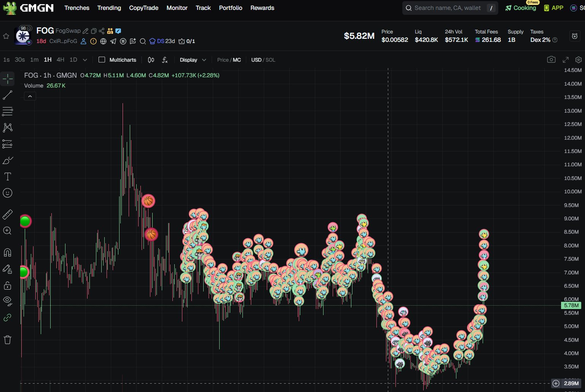Focus the name, CA, wallet search field

click(448, 8)
